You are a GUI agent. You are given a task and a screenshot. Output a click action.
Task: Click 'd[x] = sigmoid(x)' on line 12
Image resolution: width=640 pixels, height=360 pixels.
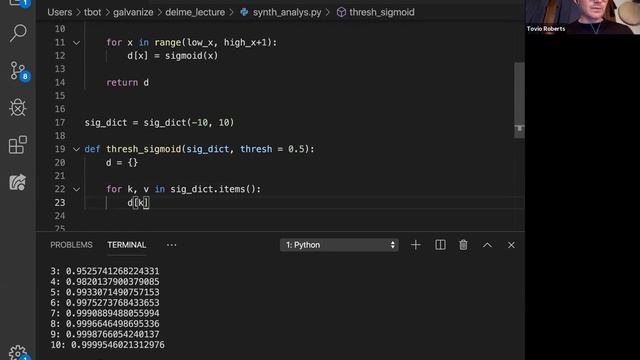173,56
